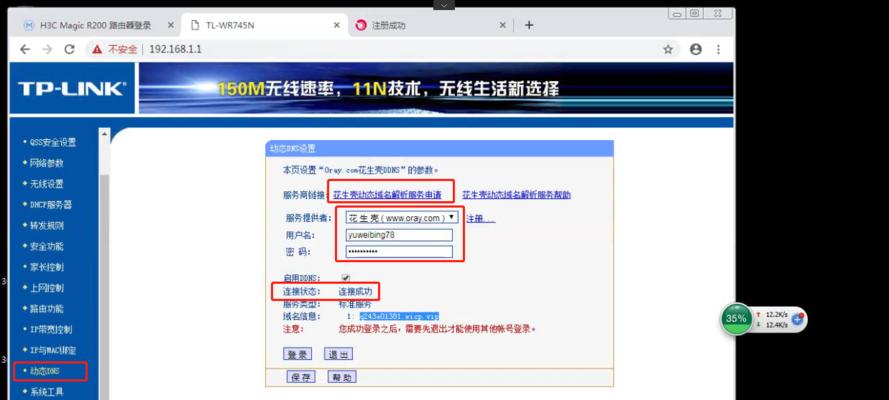Click the 帮助 button

[x=342, y=377]
